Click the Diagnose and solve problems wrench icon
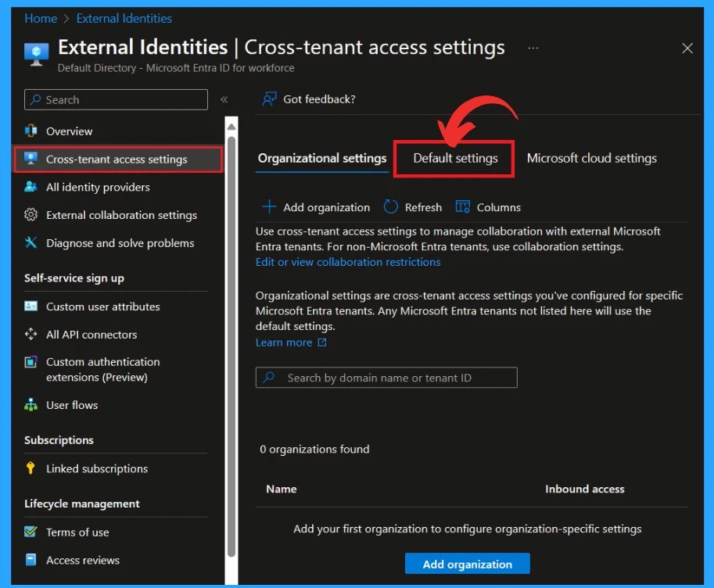The image size is (714, 588). (x=31, y=242)
